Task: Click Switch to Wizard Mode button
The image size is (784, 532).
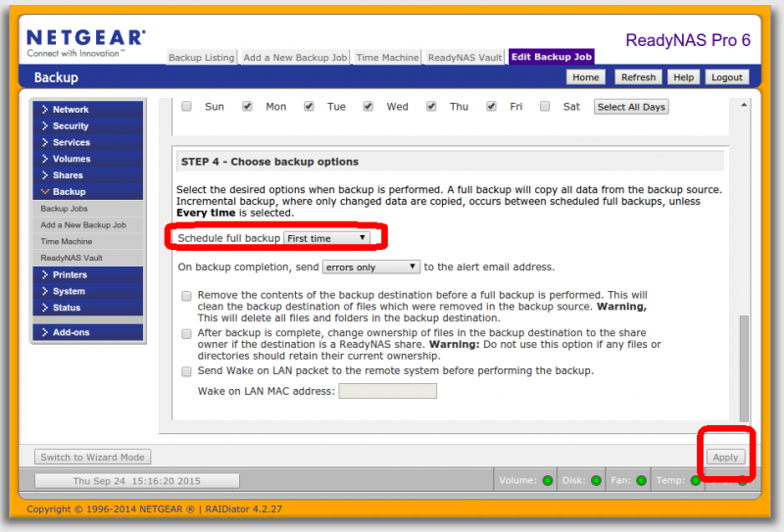Action: coord(92,458)
